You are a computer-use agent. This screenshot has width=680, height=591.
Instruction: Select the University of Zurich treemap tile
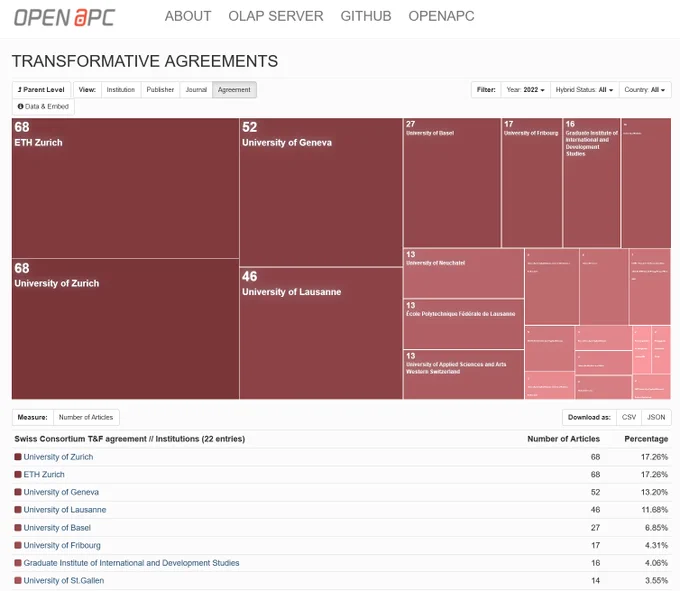[x=125, y=329]
